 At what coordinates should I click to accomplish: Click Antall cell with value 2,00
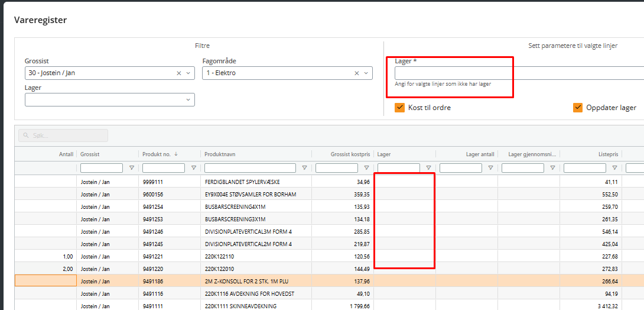point(45,269)
